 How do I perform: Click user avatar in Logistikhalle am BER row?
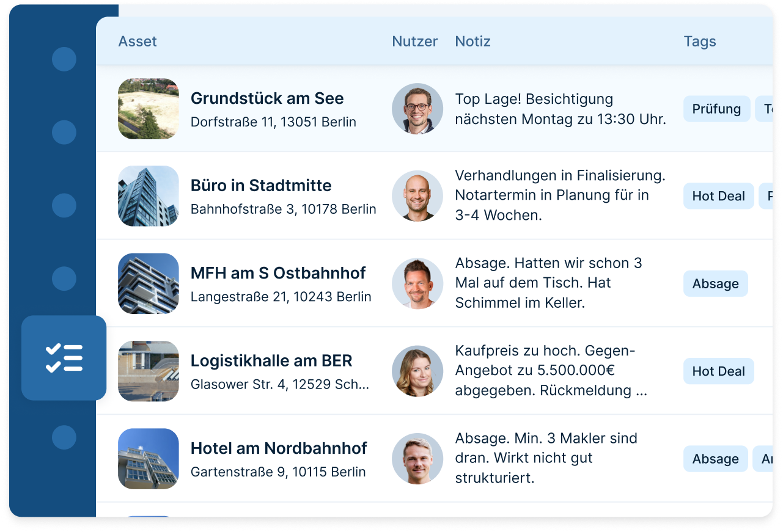(417, 371)
